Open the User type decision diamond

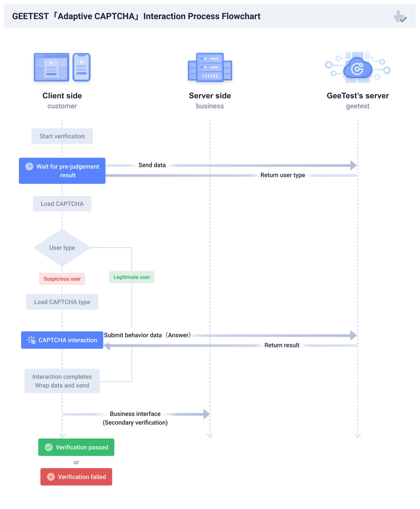click(x=62, y=248)
